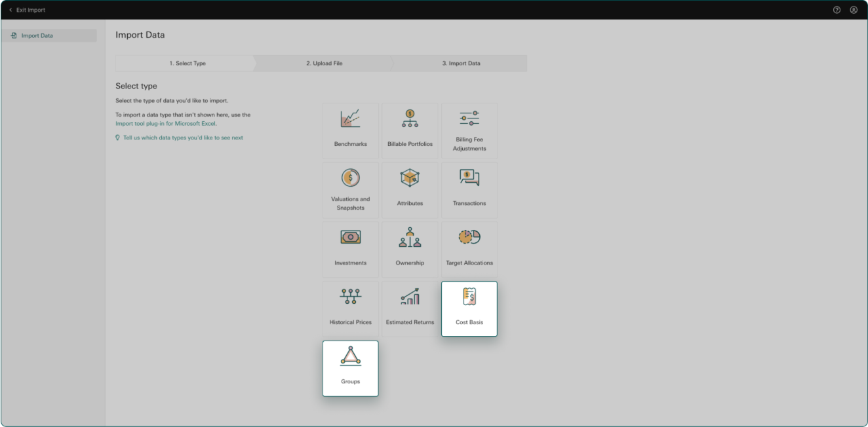Choose the Billable Portfolios tile
The image size is (868, 427).
[x=410, y=131]
